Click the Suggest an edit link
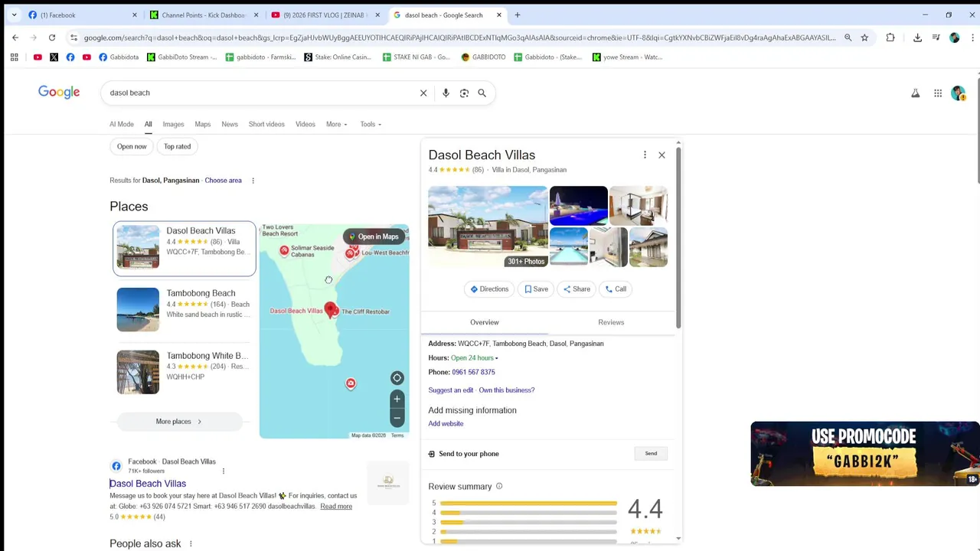980x551 pixels. click(451, 390)
